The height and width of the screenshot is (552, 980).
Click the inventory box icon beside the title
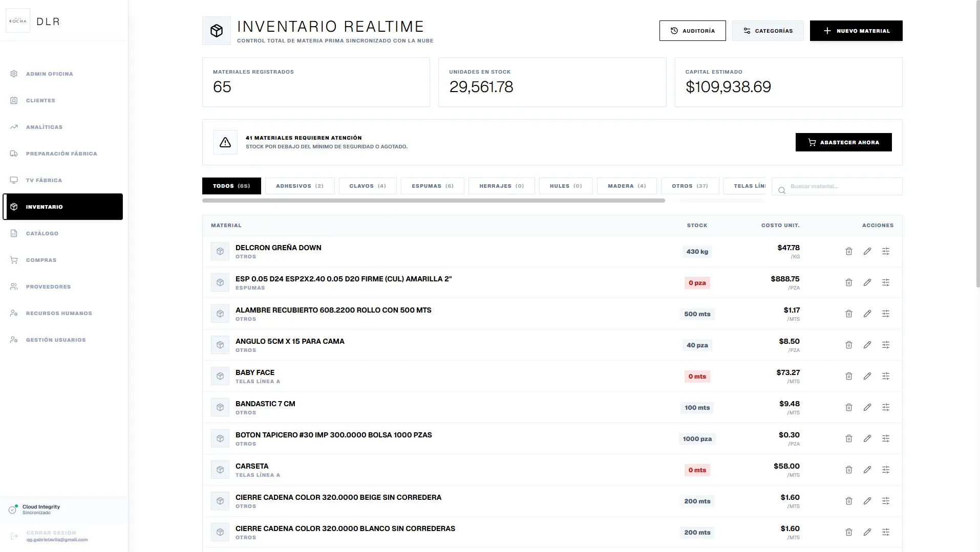click(217, 31)
